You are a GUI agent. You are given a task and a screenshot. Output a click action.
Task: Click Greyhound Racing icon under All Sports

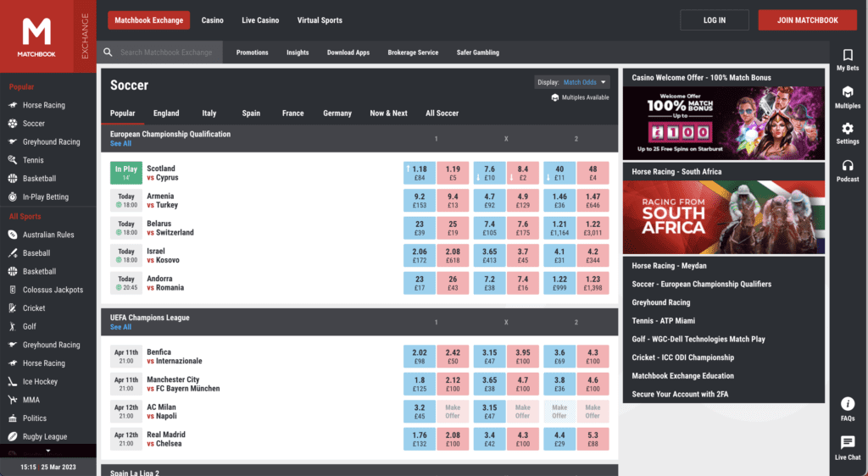[x=13, y=345]
